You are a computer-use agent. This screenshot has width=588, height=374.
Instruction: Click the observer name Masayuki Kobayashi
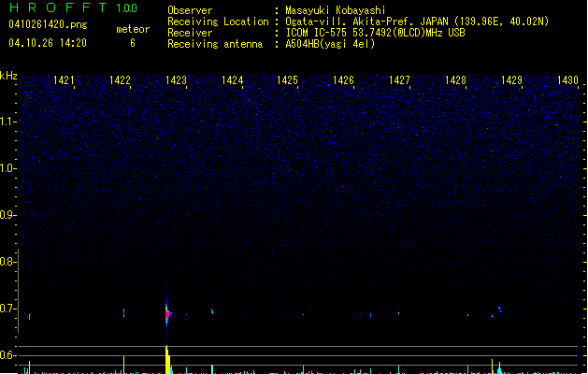coord(334,10)
